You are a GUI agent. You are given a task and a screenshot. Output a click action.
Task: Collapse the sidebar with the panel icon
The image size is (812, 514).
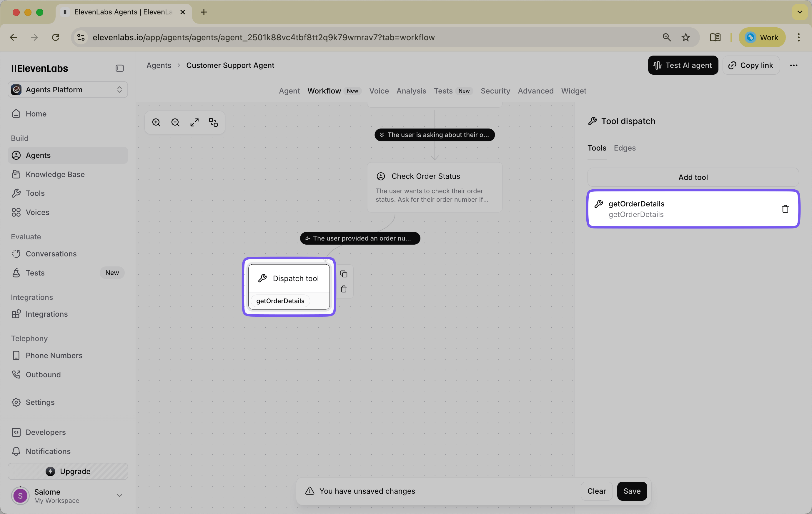pyautogui.click(x=119, y=68)
